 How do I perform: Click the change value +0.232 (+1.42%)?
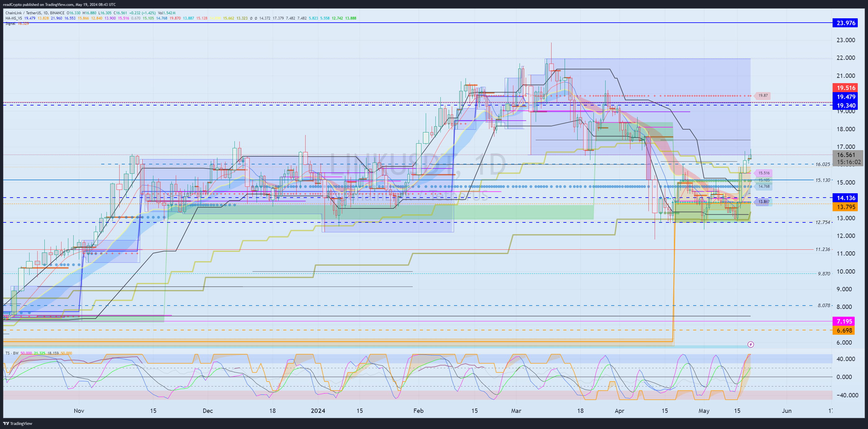pos(143,13)
